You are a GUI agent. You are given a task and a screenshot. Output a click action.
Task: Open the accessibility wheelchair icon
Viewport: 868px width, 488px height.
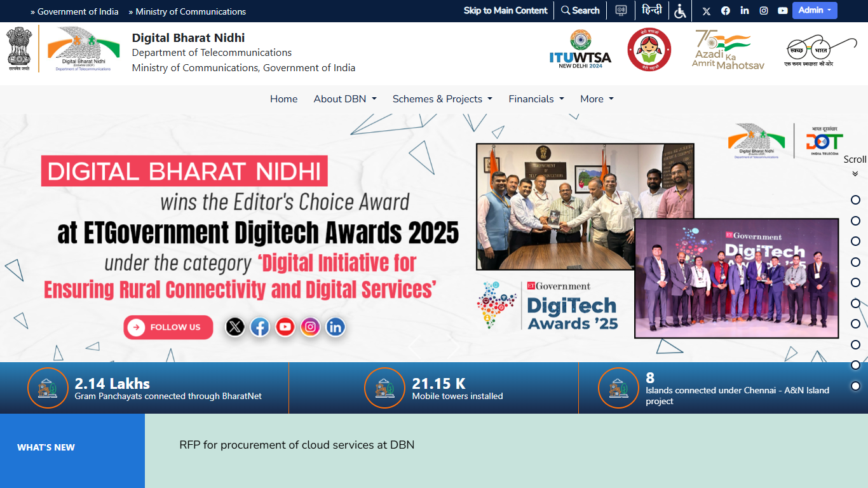pyautogui.click(x=681, y=11)
